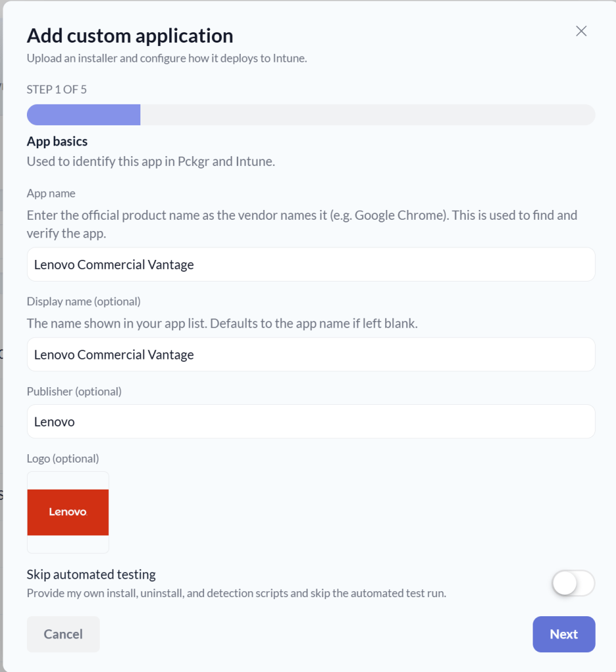
Task: Close the Add custom application dialog
Action: [581, 31]
